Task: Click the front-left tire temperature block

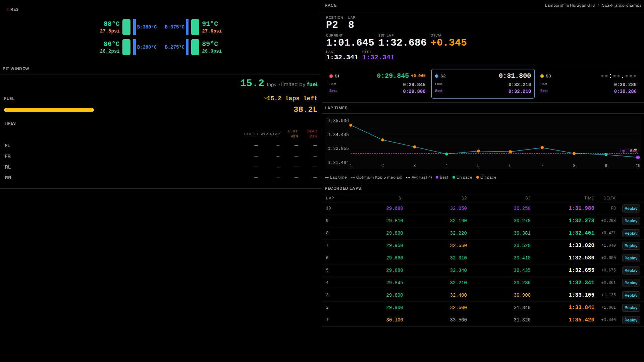Action: (126, 27)
